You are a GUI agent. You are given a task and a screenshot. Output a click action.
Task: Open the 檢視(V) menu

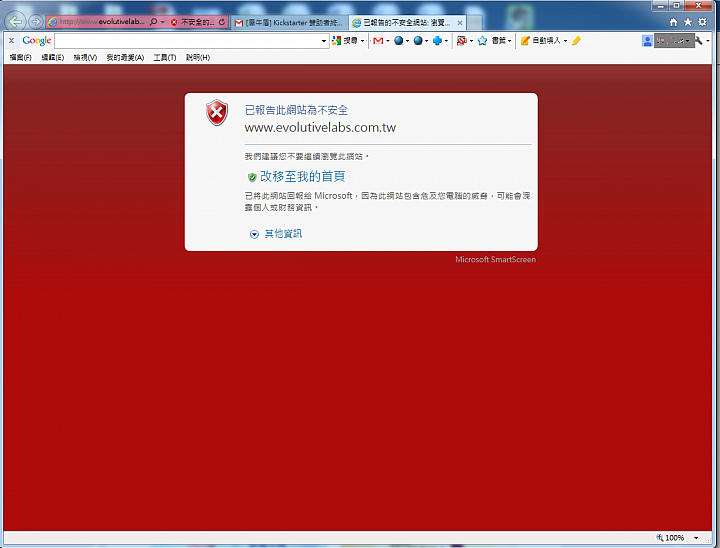click(85, 57)
